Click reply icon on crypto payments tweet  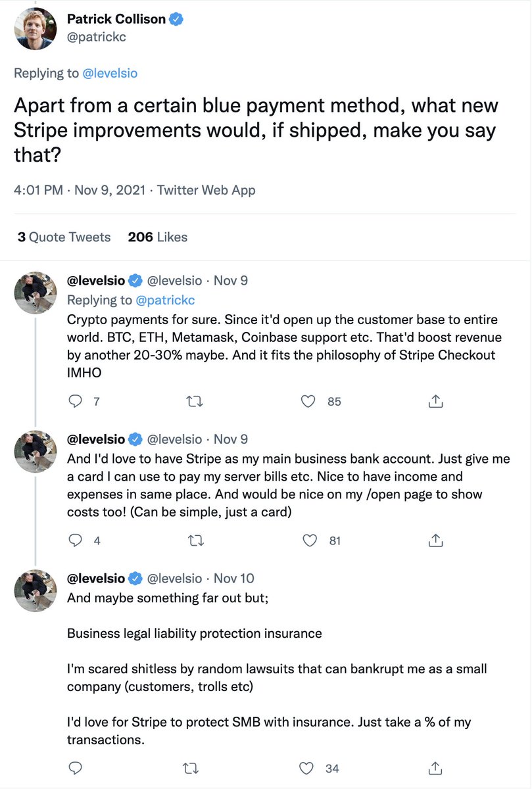76,400
